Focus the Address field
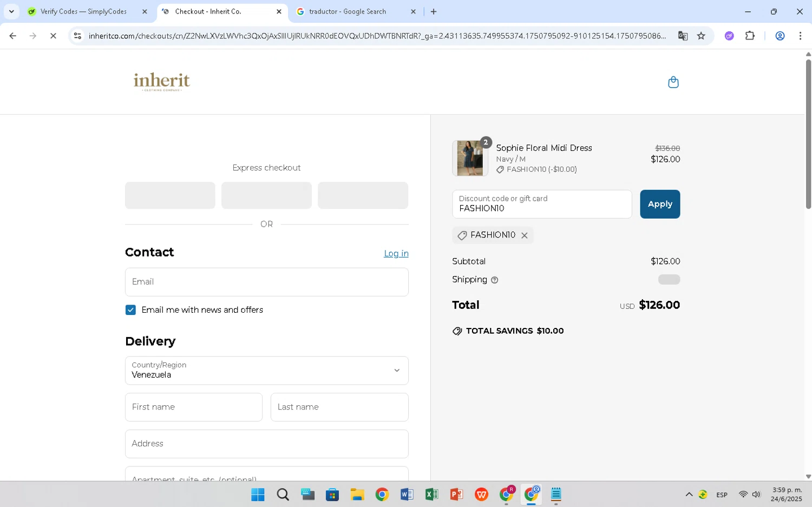 coord(266,444)
